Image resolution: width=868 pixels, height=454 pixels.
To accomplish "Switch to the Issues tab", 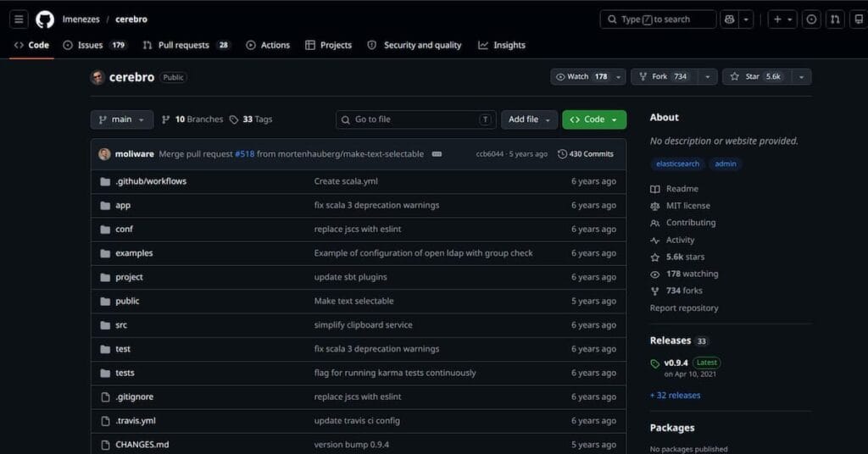I will (94, 46).
